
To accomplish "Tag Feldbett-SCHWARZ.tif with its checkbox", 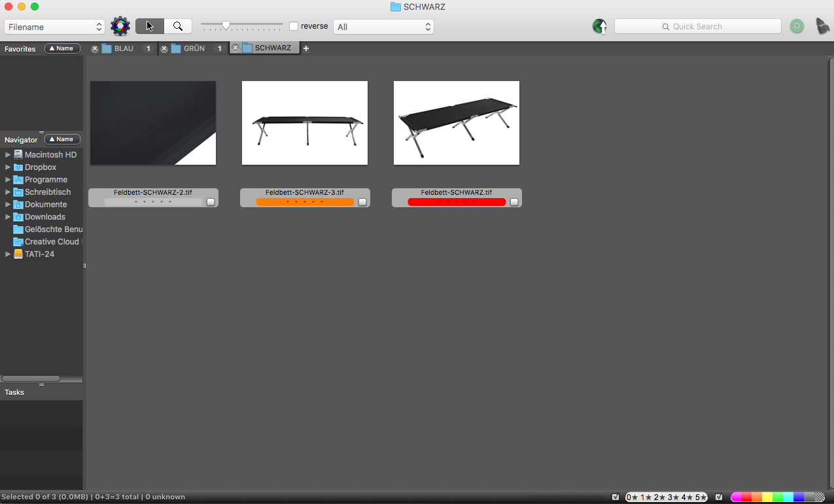I will (514, 202).
